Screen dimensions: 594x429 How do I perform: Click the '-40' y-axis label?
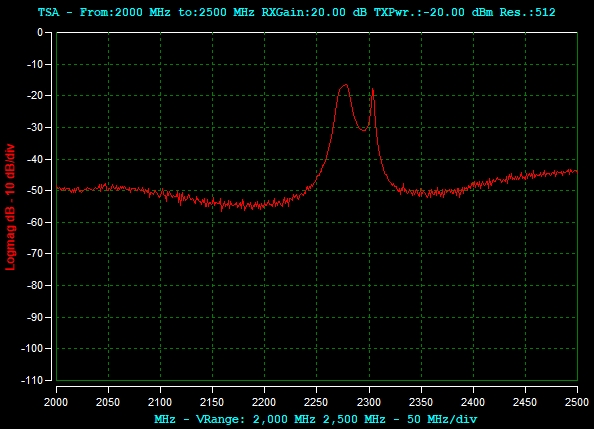coord(35,159)
